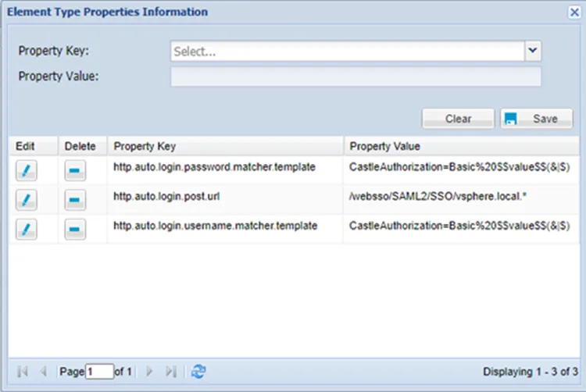Select http.auto.login.password.matcher.template key text
The width and height of the screenshot is (586, 392).
(215, 167)
